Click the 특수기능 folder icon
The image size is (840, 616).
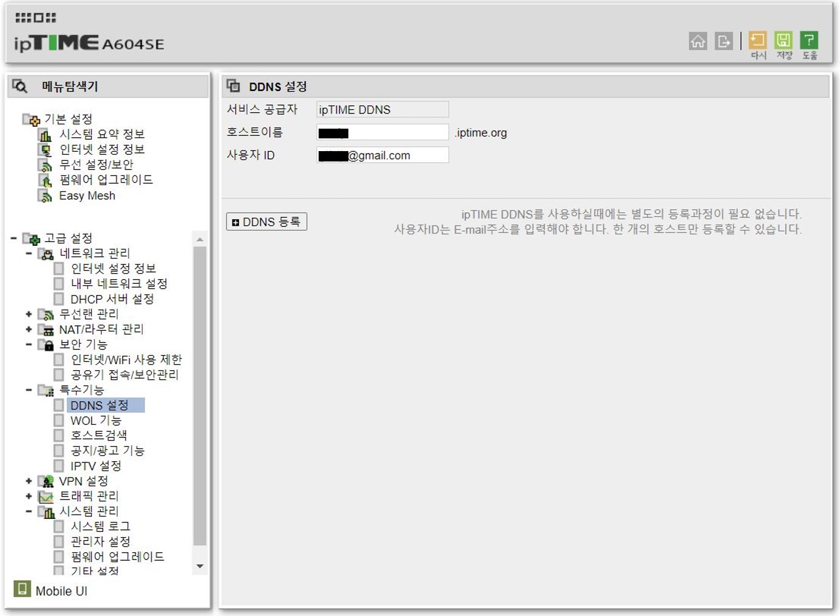[x=46, y=390]
